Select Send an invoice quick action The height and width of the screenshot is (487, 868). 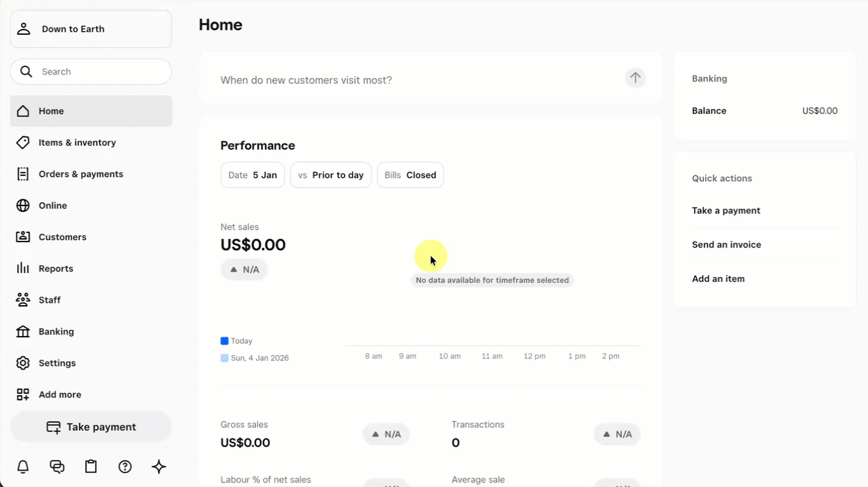[726, 245]
